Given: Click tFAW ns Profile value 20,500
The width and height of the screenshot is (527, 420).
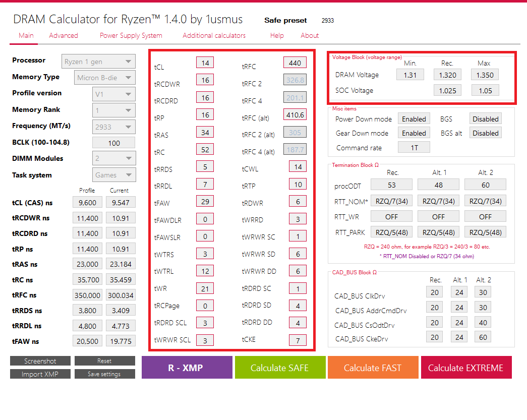Looking at the screenshot, I should click(87, 341).
